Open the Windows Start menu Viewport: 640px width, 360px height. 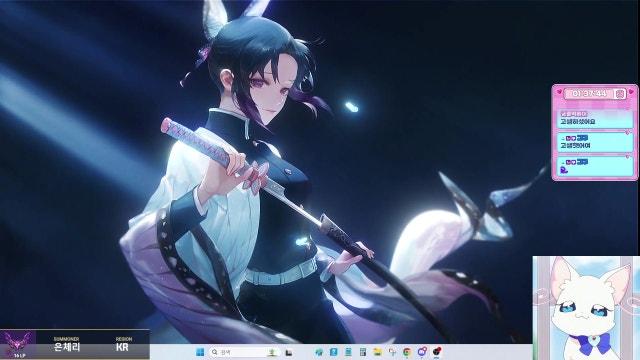click(x=200, y=352)
